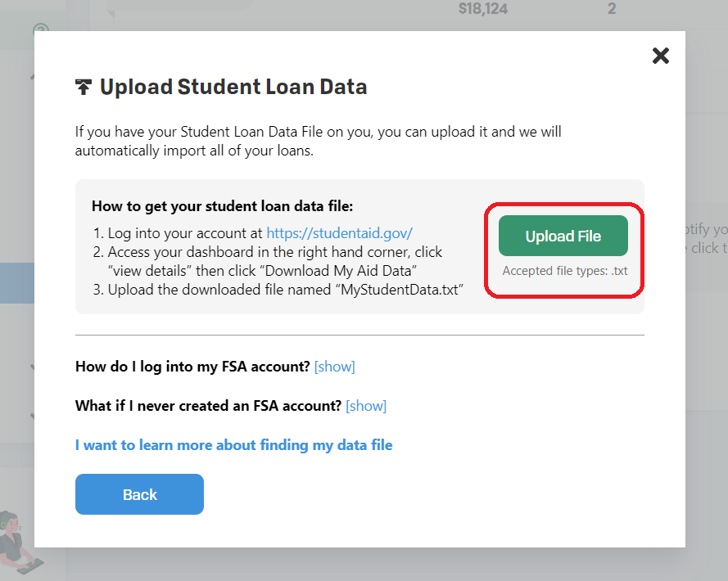Click the How to get your data file heading
This screenshot has height=581, width=728.
pos(223,206)
